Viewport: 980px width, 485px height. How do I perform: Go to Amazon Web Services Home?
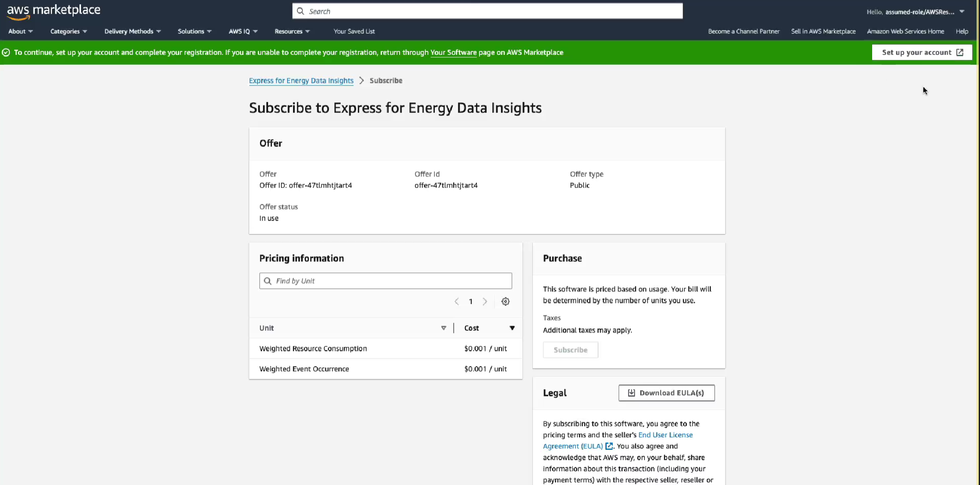(x=905, y=31)
